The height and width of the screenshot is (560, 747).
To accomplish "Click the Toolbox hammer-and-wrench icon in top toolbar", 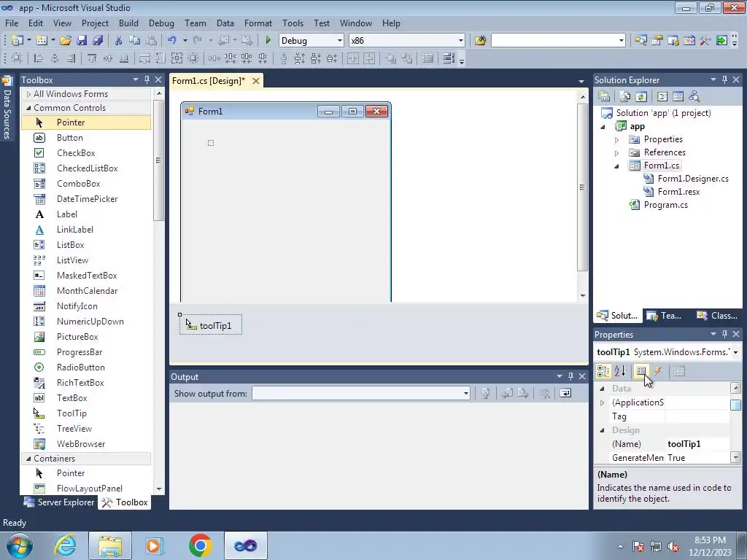I will (705, 41).
